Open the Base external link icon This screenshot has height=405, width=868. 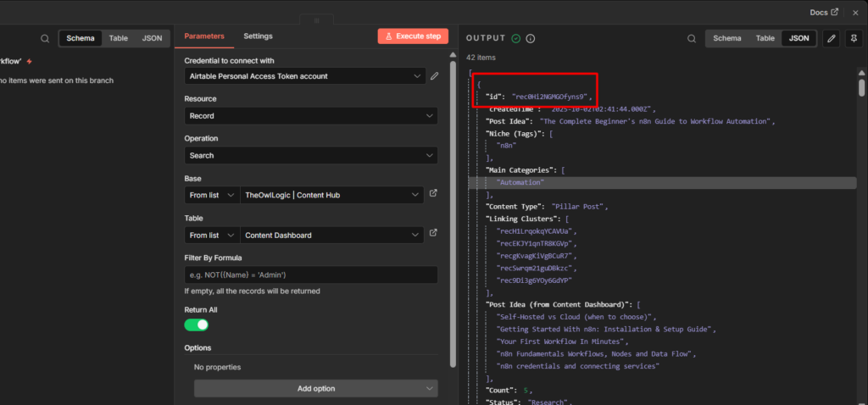[x=434, y=194]
